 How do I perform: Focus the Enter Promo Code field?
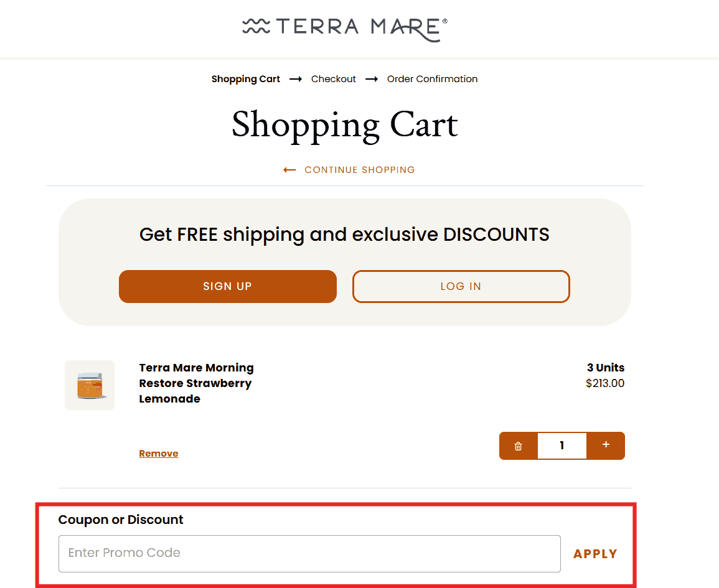click(309, 553)
